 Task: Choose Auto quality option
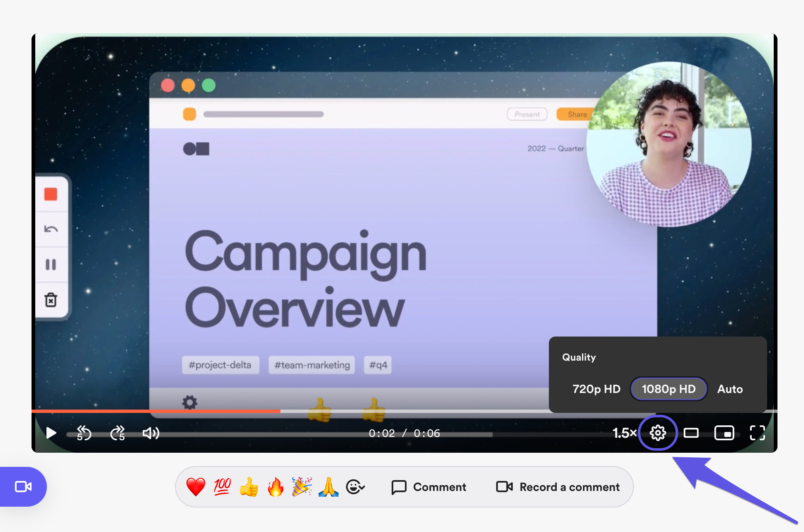(x=730, y=389)
